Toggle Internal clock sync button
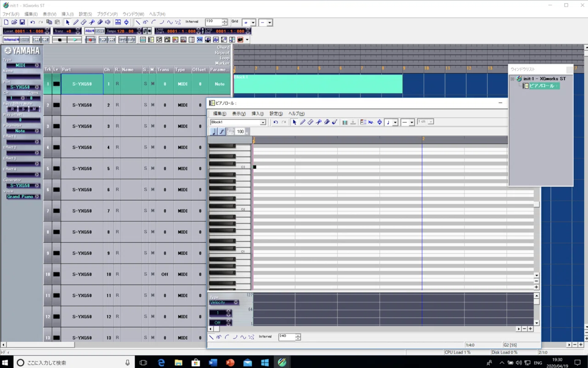This screenshot has height=368, width=588. pos(11,40)
